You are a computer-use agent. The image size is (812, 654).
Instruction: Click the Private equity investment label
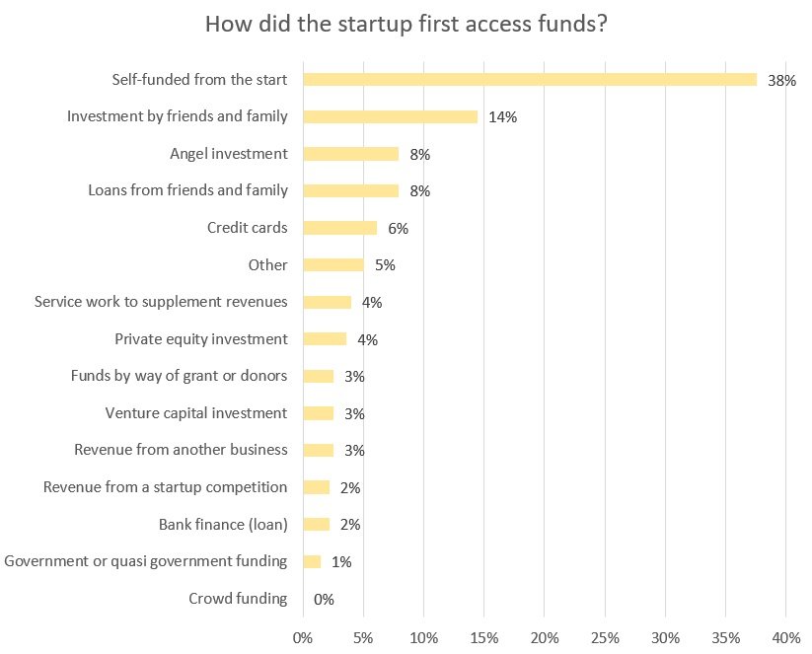point(201,339)
